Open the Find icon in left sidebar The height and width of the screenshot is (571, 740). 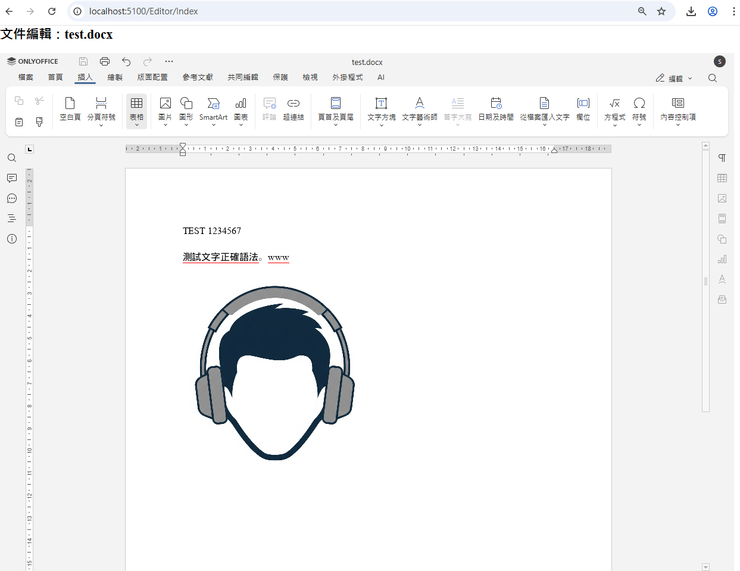(x=12, y=158)
